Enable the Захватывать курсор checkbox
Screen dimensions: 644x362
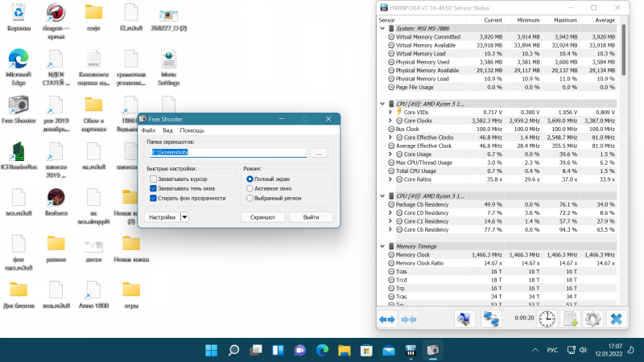(153, 179)
